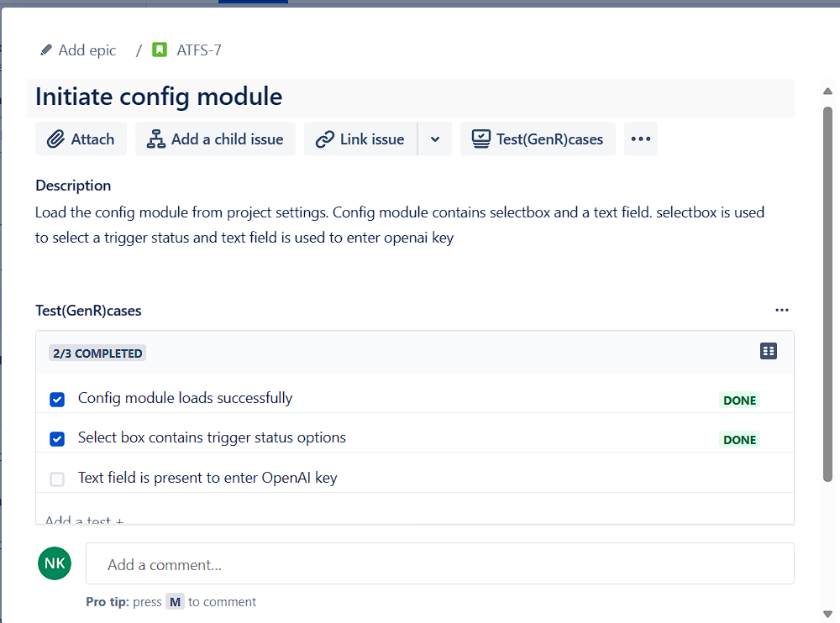
Task: Open table view via grid icon in test panel
Action: [x=769, y=351]
